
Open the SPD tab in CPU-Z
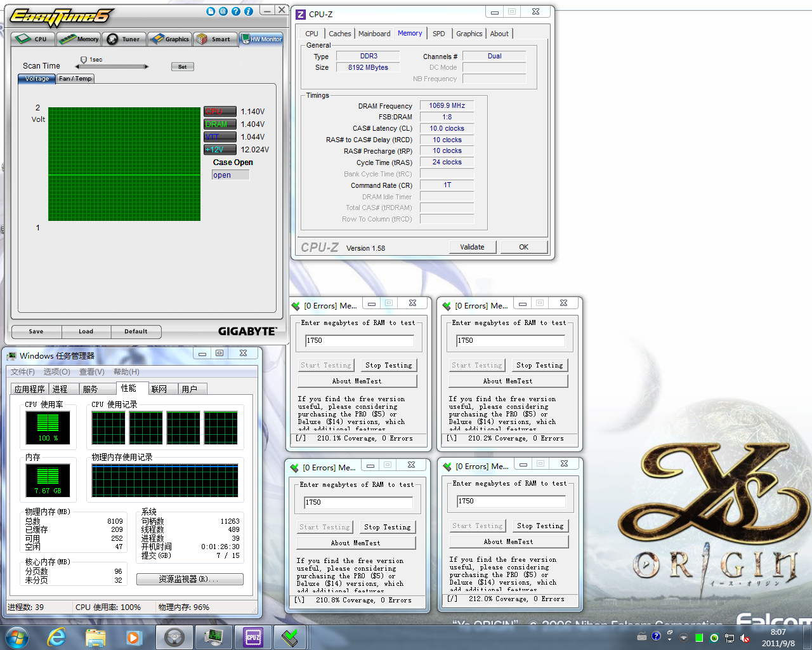click(x=438, y=34)
